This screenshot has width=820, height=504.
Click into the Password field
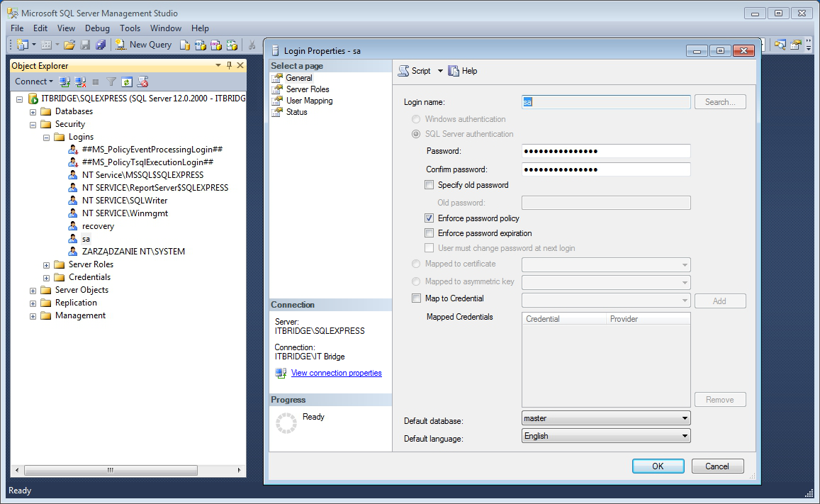606,151
